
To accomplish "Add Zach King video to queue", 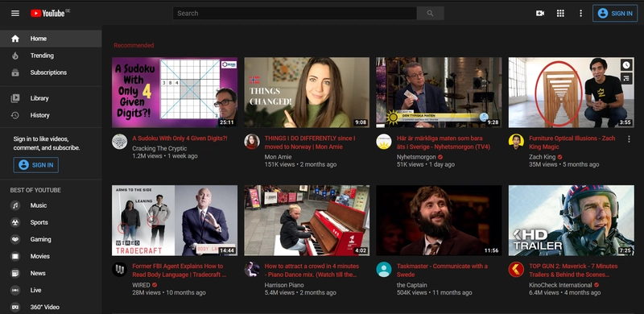I will point(626,78).
